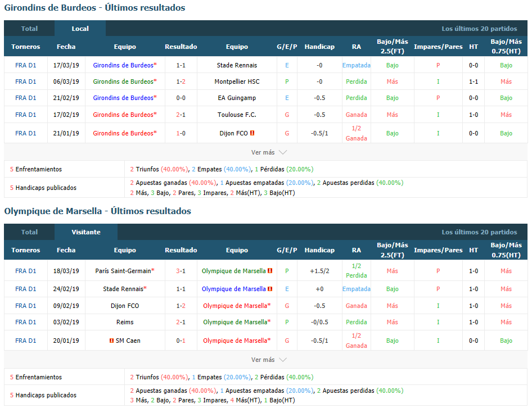The image size is (532, 408).
Task: Click Montpellier HSC team name
Action: pyautogui.click(x=237, y=81)
